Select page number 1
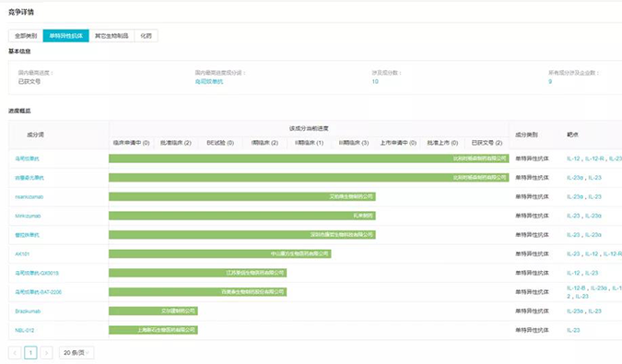Screen dimensions: 622x364 pos(30,353)
